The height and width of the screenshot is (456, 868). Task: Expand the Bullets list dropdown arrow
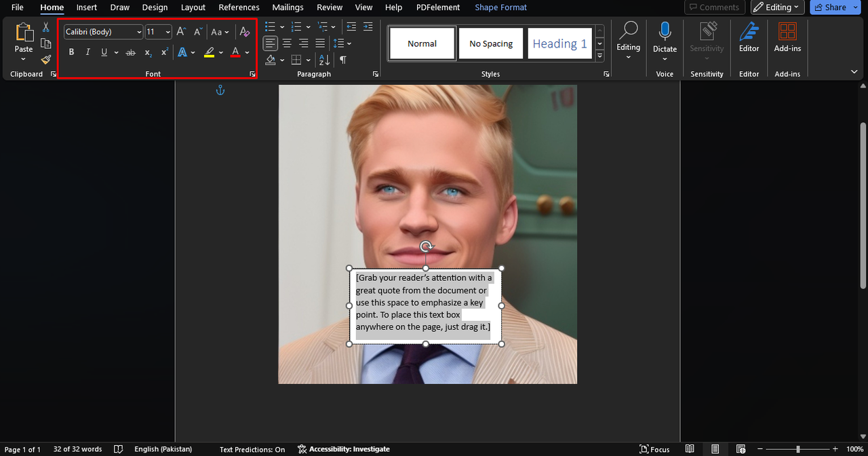click(x=282, y=27)
